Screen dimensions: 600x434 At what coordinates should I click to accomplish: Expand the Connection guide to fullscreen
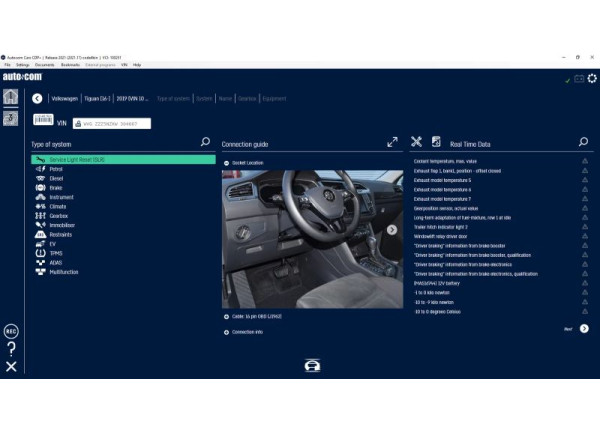click(393, 143)
